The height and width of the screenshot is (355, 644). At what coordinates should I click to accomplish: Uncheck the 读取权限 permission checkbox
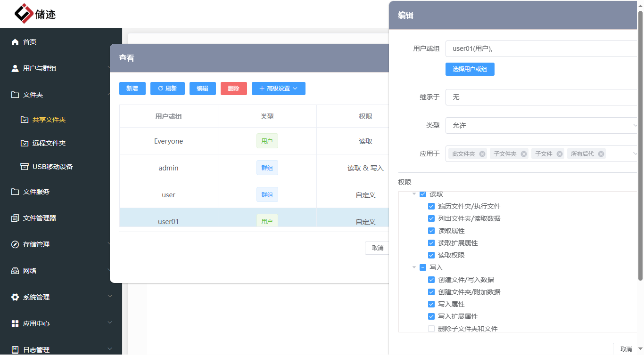pos(431,255)
